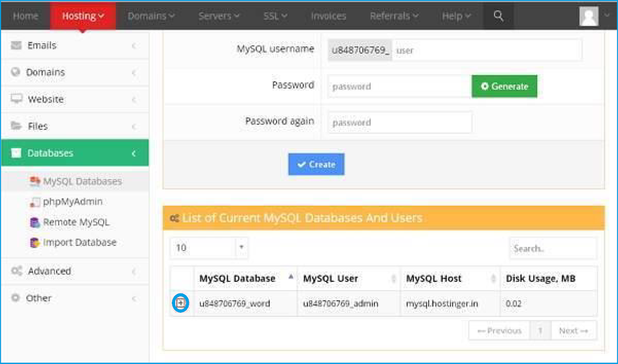Screen dimensions: 618x364
Task: Click the Remote MySQL database icon
Action: point(35,222)
